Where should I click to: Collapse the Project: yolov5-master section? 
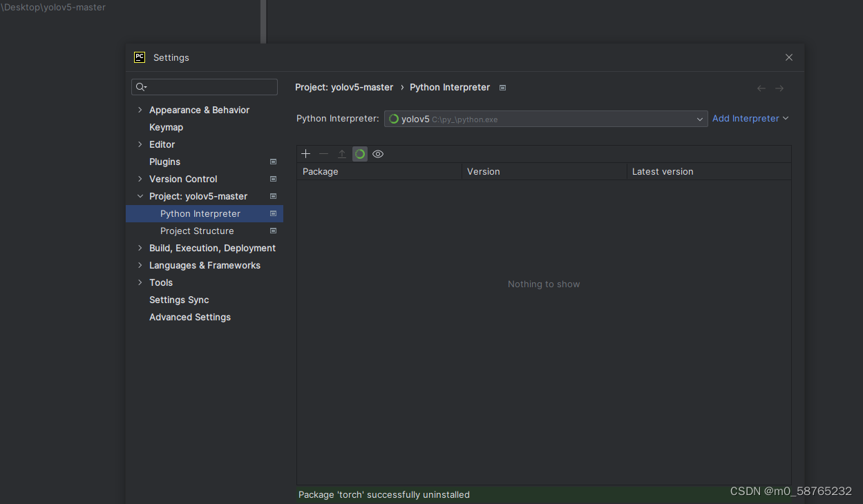coord(140,196)
